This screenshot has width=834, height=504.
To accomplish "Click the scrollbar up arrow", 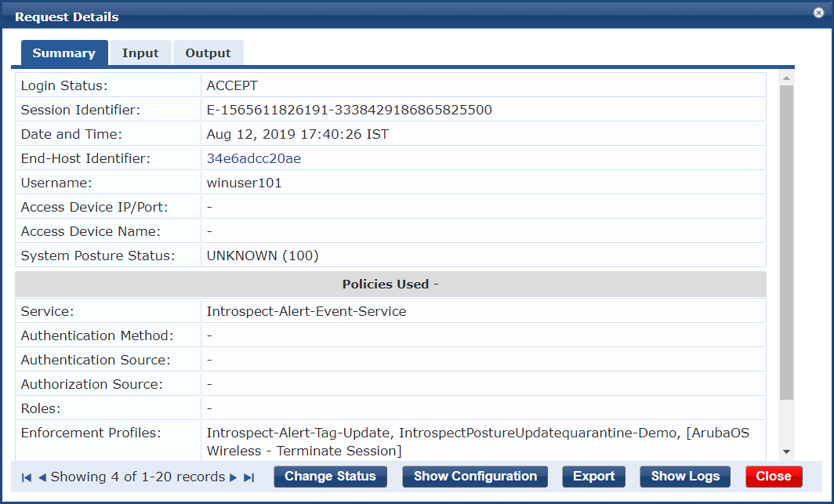I will [x=787, y=78].
